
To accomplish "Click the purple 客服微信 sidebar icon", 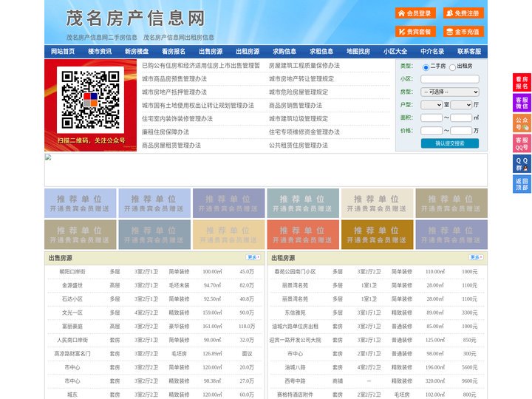I will coord(522,103).
